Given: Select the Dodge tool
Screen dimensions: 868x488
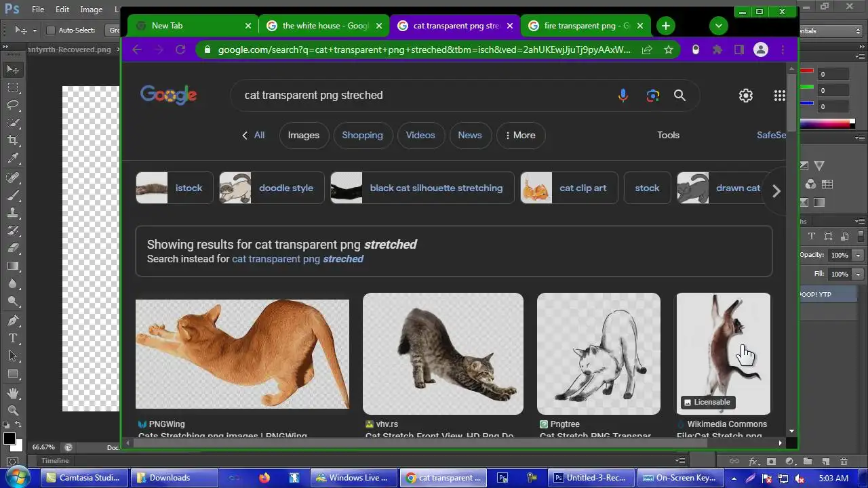Looking at the screenshot, I should [x=13, y=301].
